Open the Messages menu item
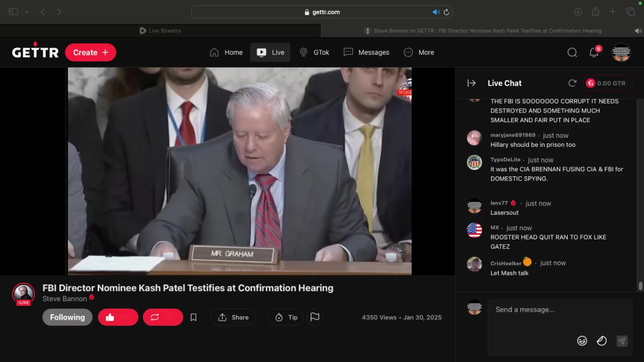 coord(366,52)
